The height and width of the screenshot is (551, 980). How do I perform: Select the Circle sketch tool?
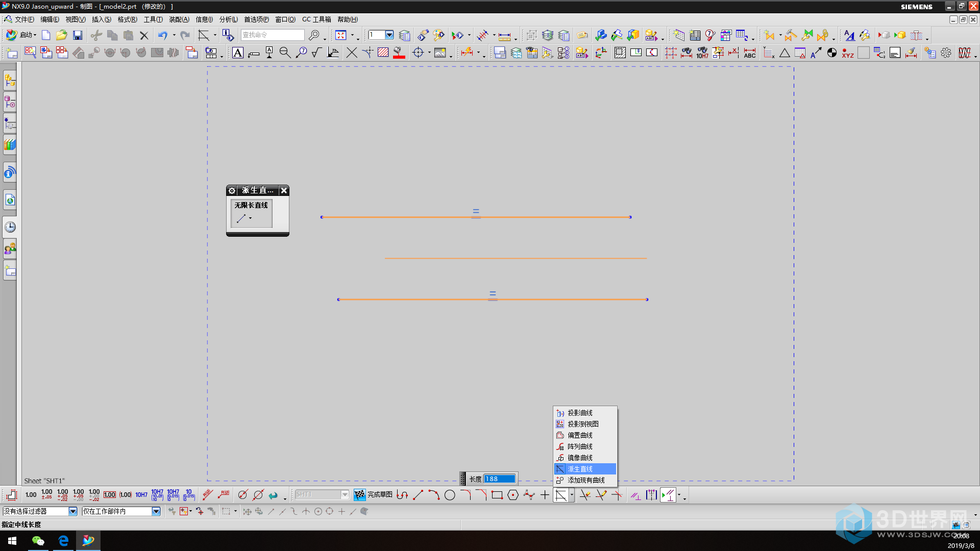tap(450, 495)
